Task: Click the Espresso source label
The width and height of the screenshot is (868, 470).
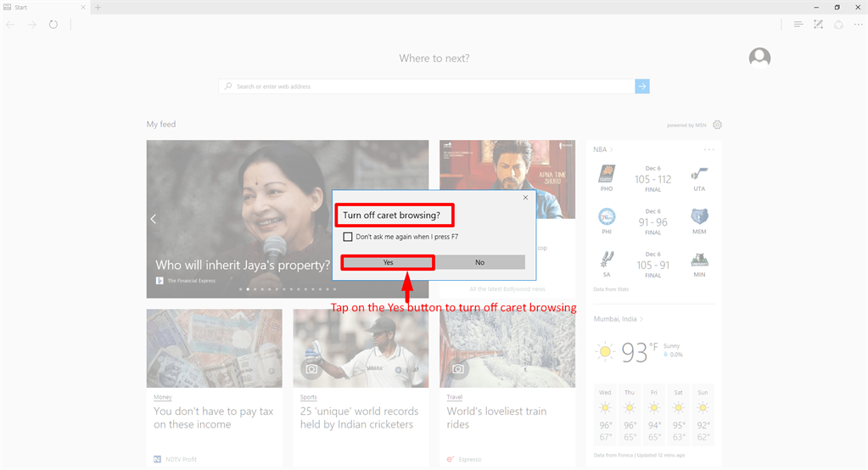Action: click(470, 460)
